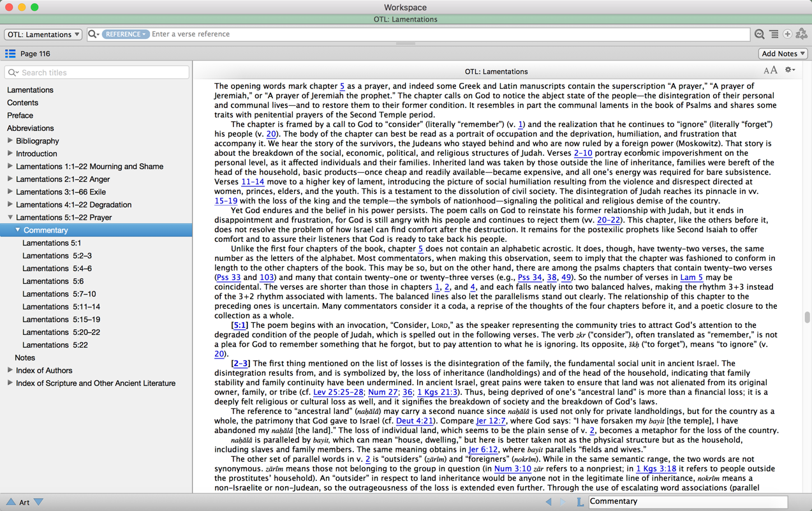Open the Add Notes dropdown

point(783,54)
